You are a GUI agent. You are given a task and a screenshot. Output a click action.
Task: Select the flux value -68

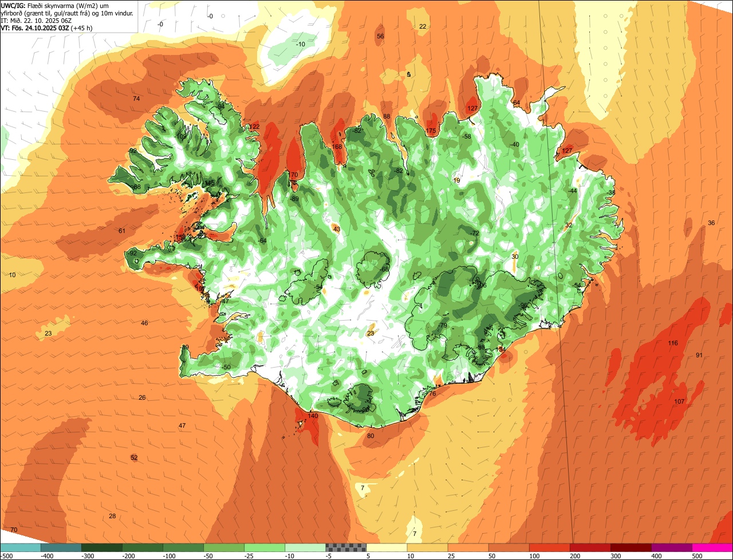(x=384, y=269)
